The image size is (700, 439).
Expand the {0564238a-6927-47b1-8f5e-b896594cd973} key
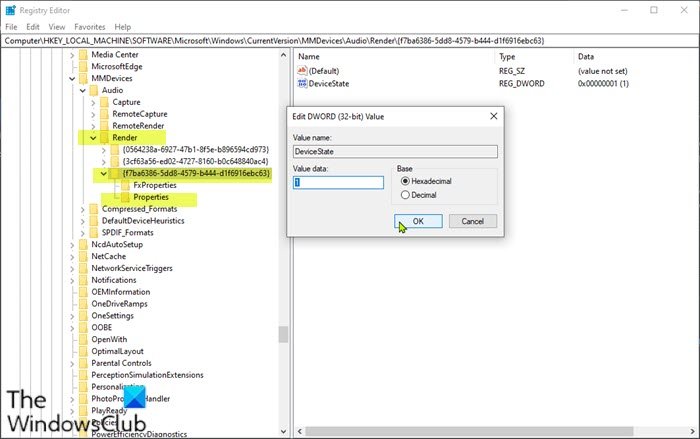pyautogui.click(x=104, y=150)
